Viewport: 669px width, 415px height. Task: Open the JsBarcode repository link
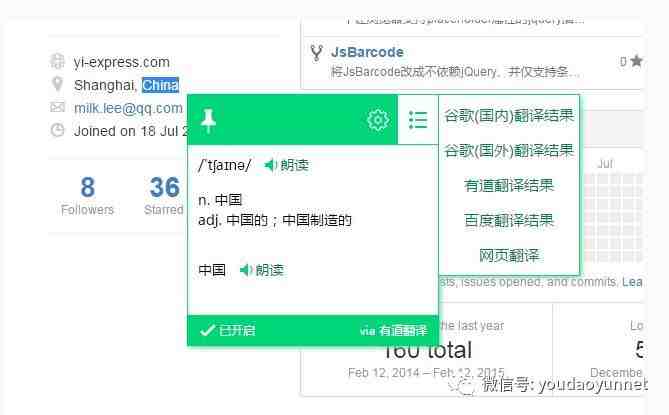367,52
